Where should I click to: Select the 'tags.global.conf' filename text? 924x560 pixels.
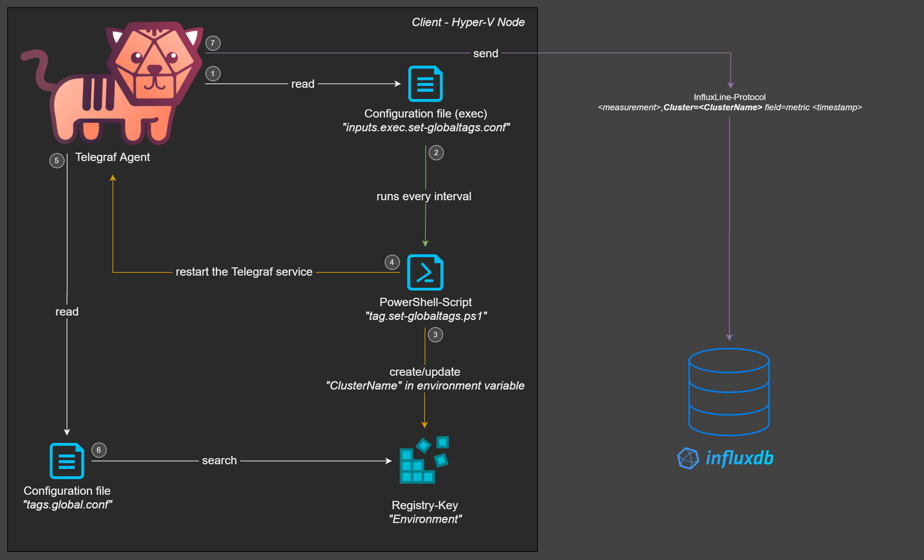point(68,505)
